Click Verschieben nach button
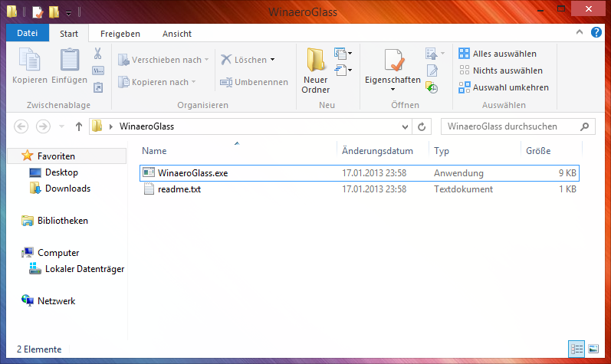The height and width of the screenshot is (364, 611). (x=160, y=60)
